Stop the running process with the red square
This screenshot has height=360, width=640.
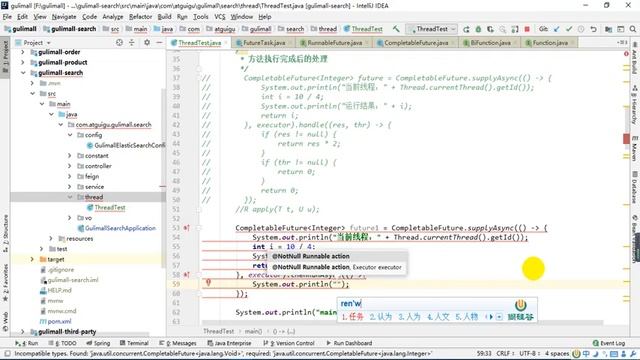pos(527,29)
